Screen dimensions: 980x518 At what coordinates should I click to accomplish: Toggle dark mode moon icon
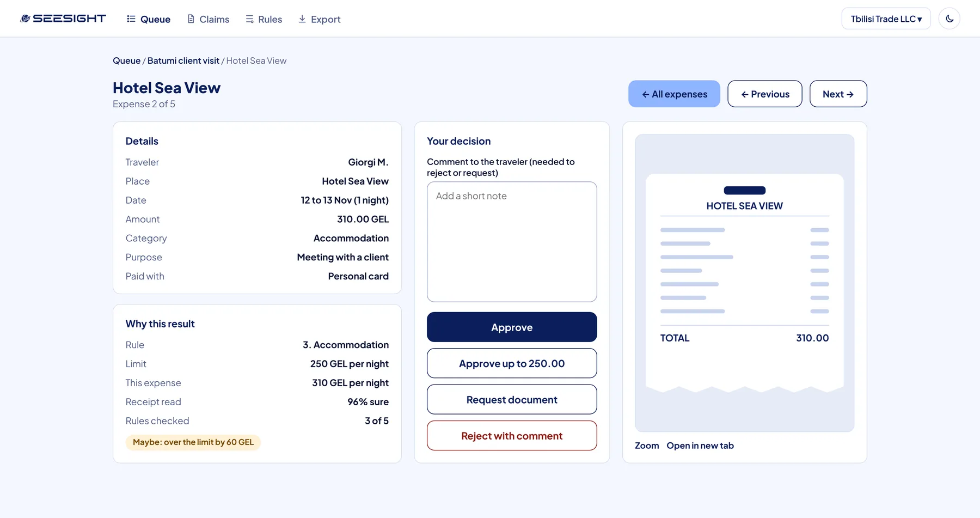point(949,19)
